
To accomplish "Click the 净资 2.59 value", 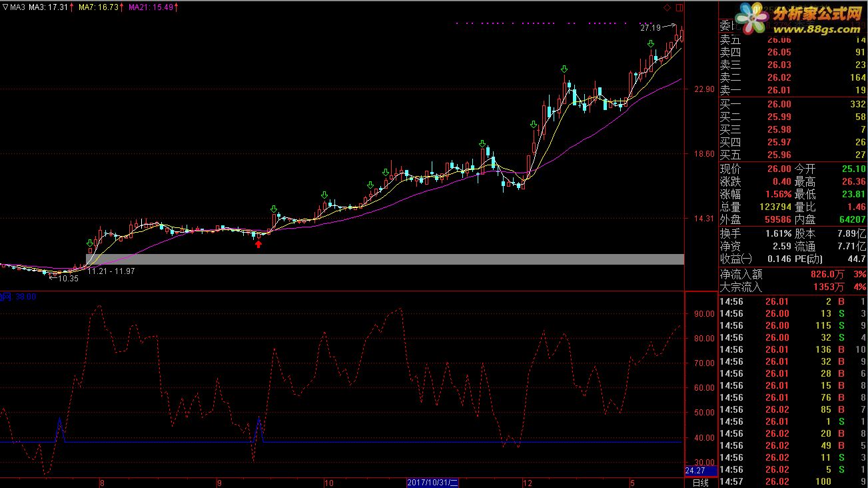I will pos(782,247).
